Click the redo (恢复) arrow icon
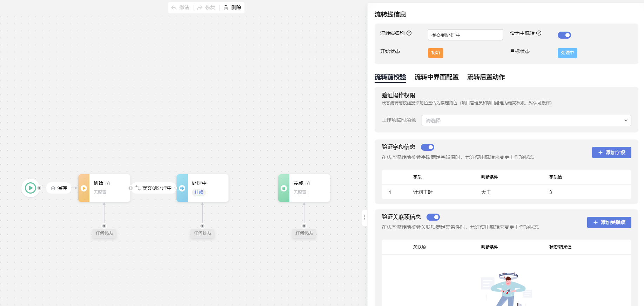Screen dimensions: 644x306 pos(200,8)
